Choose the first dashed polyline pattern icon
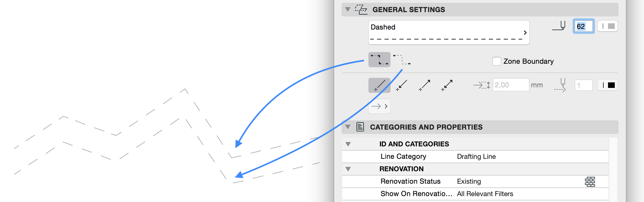The image size is (644, 202). pyautogui.click(x=379, y=59)
